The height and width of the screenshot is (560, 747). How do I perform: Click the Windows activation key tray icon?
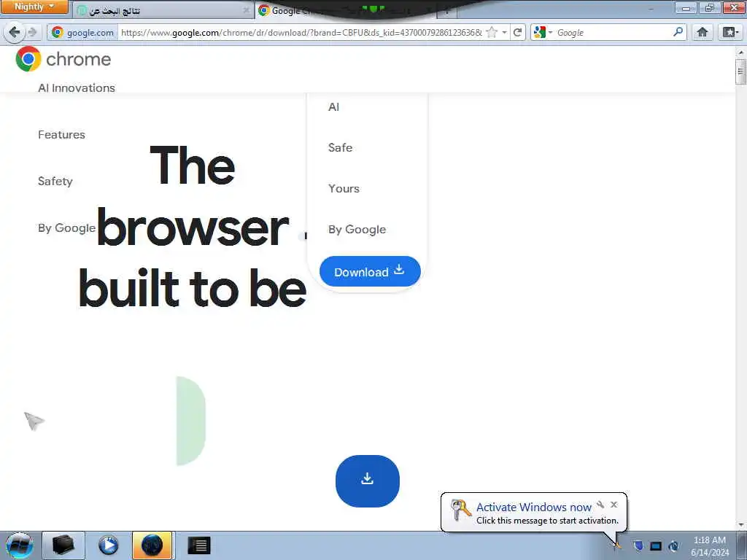(x=617, y=545)
